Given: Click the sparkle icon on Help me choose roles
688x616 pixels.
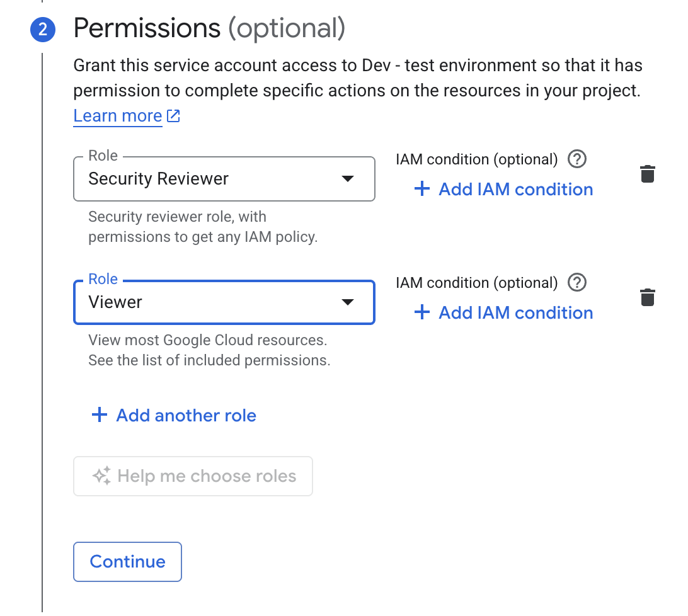Looking at the screenshot, I should tap(101, 476).
